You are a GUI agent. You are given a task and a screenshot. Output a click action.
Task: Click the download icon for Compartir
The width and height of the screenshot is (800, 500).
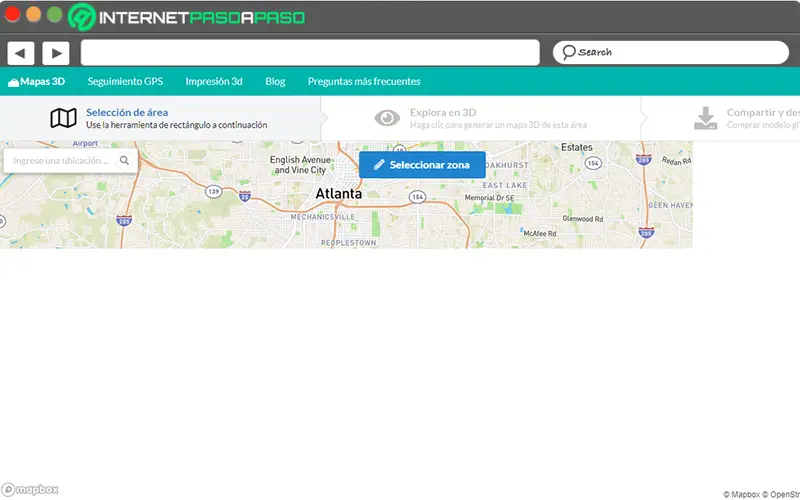(706, 118)
